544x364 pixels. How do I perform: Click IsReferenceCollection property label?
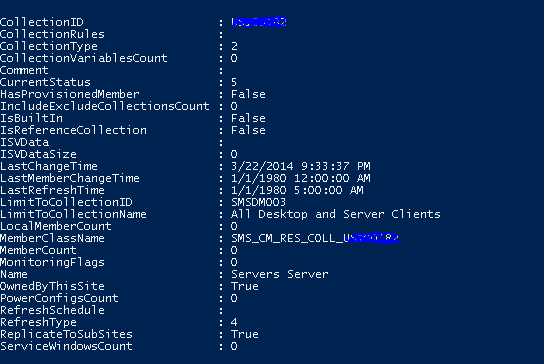[73, 130]
